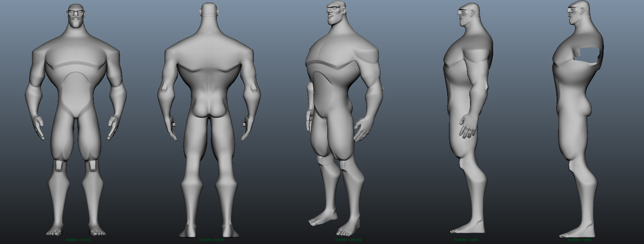Click the hole in the rightmost model's shoulder
Screen dimensions: 644x244
[589, 55]
